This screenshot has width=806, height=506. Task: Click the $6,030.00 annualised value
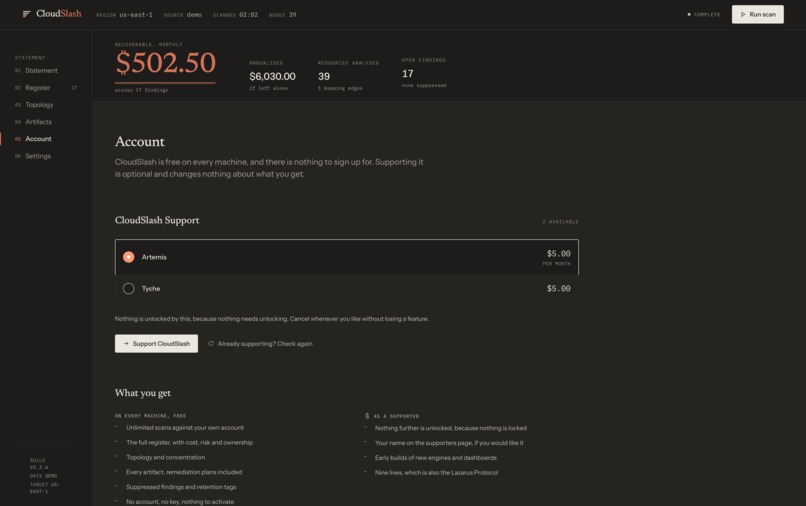[272, 76]
